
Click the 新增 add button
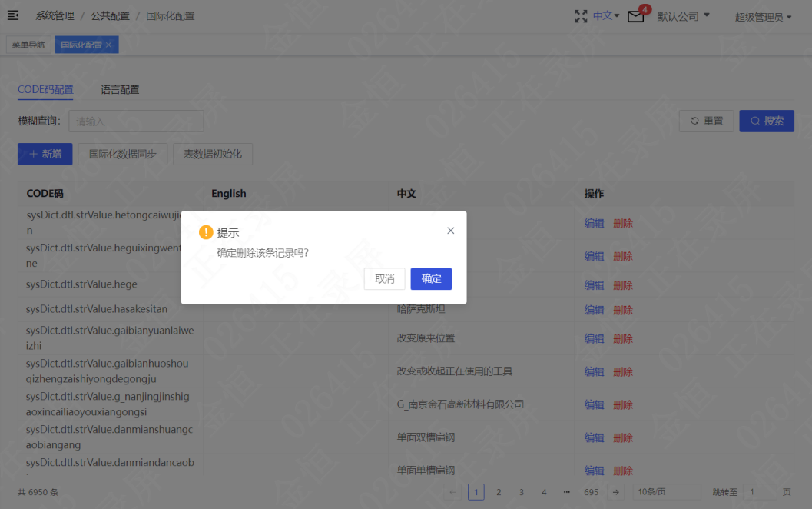pos(45,154)
